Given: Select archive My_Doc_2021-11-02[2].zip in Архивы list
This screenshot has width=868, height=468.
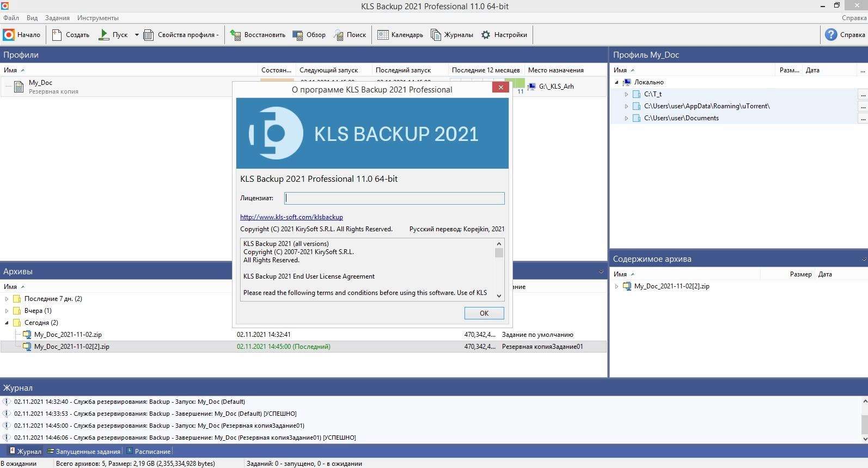Looking at the screenshot, I should pyautogui.click(x=71, y=347).
